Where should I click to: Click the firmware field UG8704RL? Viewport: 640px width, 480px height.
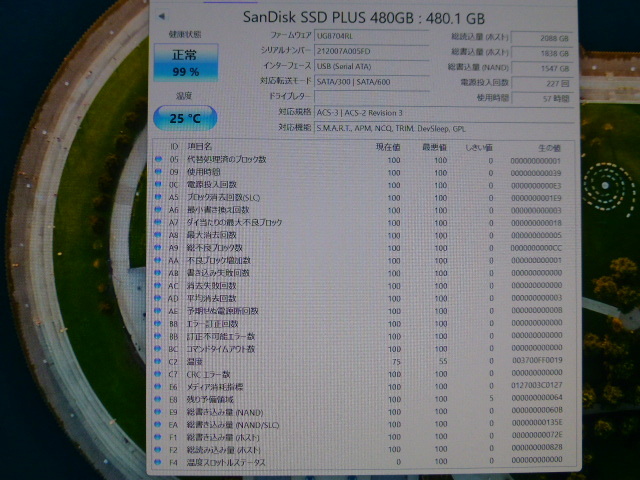pyautogui.click(x=371, y=36)
